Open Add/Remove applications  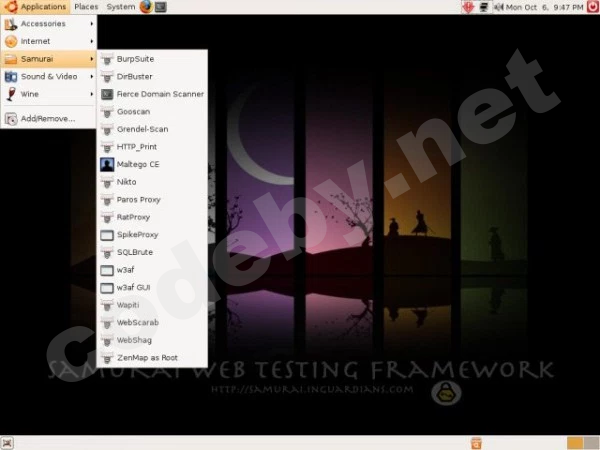(49, 119)
